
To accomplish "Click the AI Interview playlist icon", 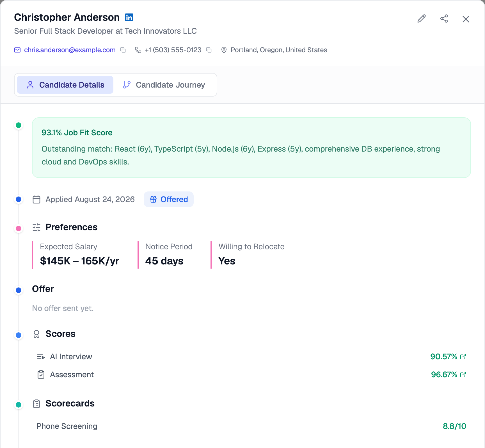I will tap(41, 356).
